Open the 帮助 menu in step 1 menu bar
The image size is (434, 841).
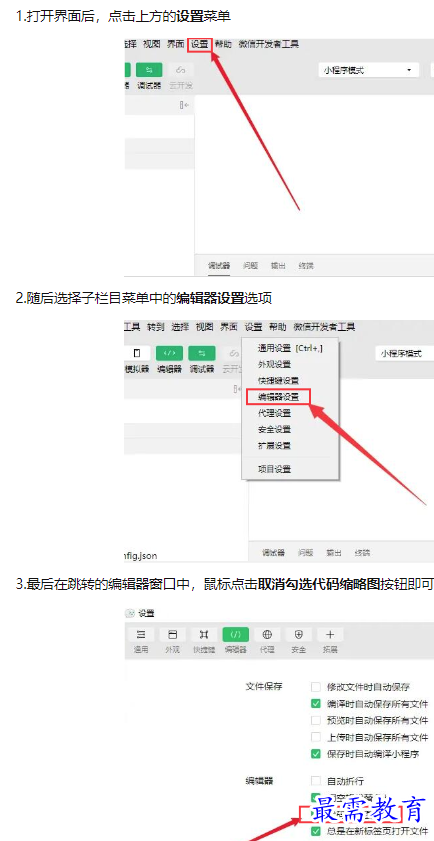click(x=223, y=44)
